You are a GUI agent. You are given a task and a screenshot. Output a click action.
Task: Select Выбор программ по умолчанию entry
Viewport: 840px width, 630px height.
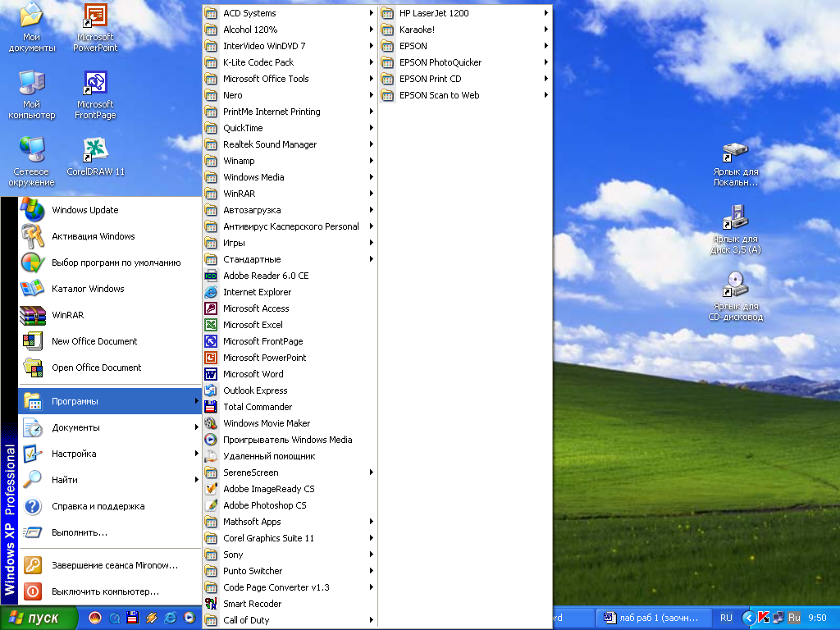(110, 262)
